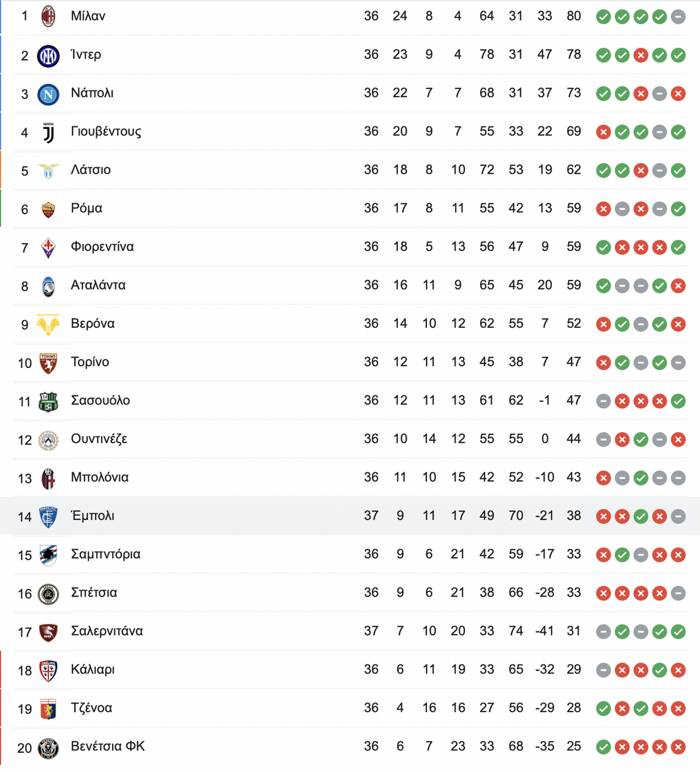Open the Μπολόνια team name
Screen dimensions: 700x772
[100, 478]
